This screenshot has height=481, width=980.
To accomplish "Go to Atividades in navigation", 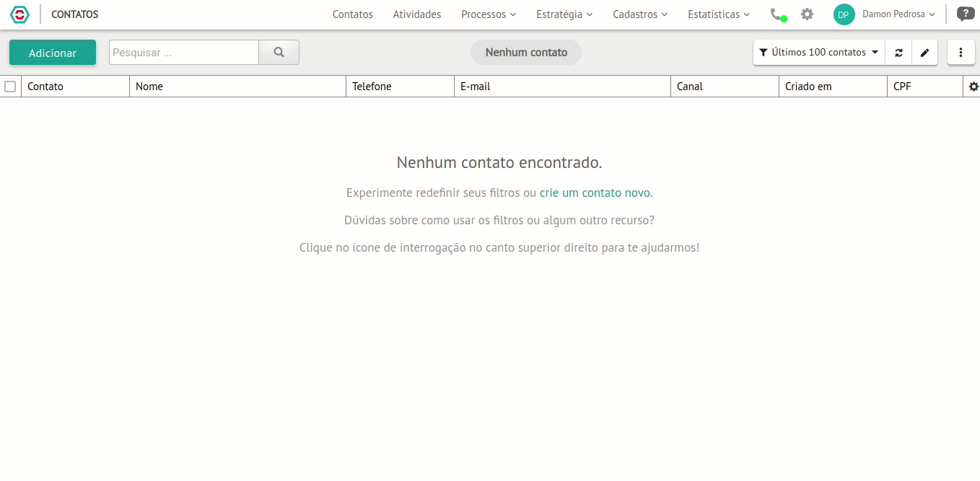I will coord(417,14).
